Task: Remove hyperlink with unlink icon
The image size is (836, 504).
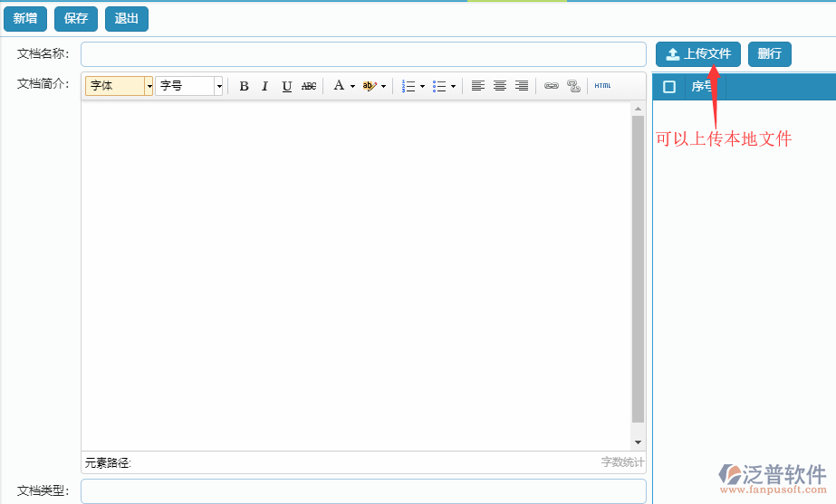Action: point(572,86)
